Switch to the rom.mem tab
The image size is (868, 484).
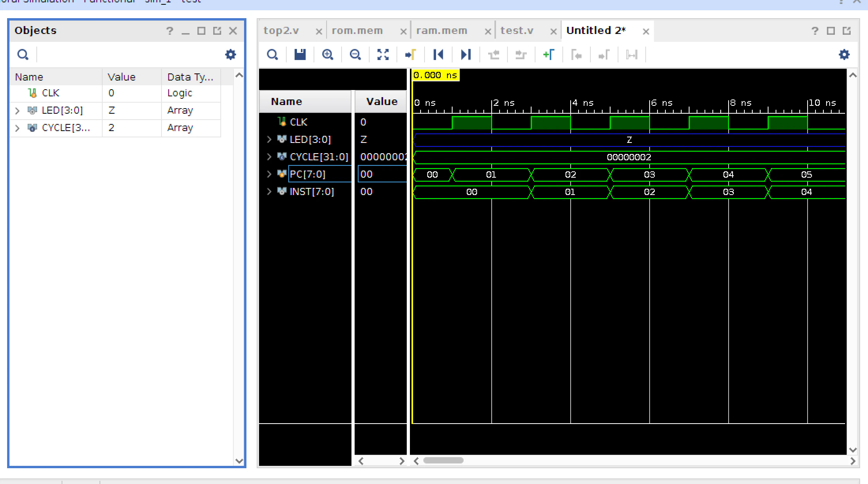point(357,31)
